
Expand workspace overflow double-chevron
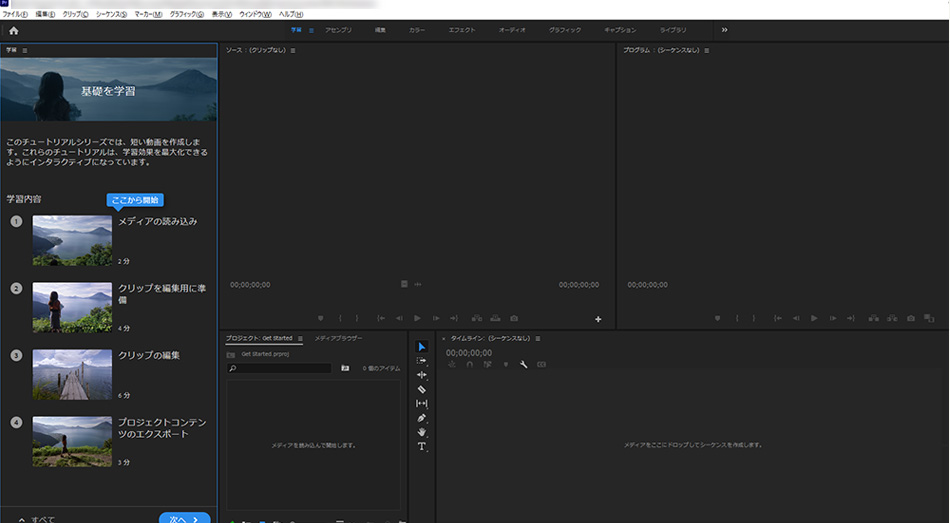724,30
